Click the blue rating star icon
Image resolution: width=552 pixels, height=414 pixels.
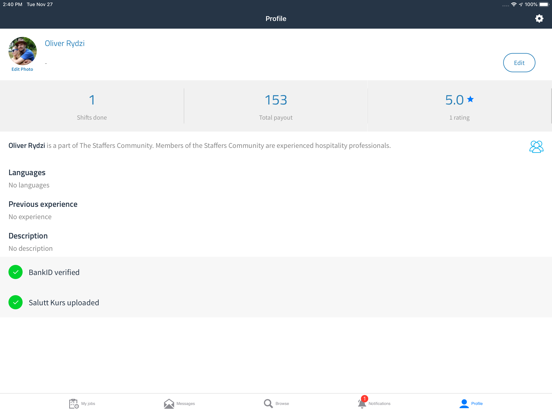[x=470, y=100]
